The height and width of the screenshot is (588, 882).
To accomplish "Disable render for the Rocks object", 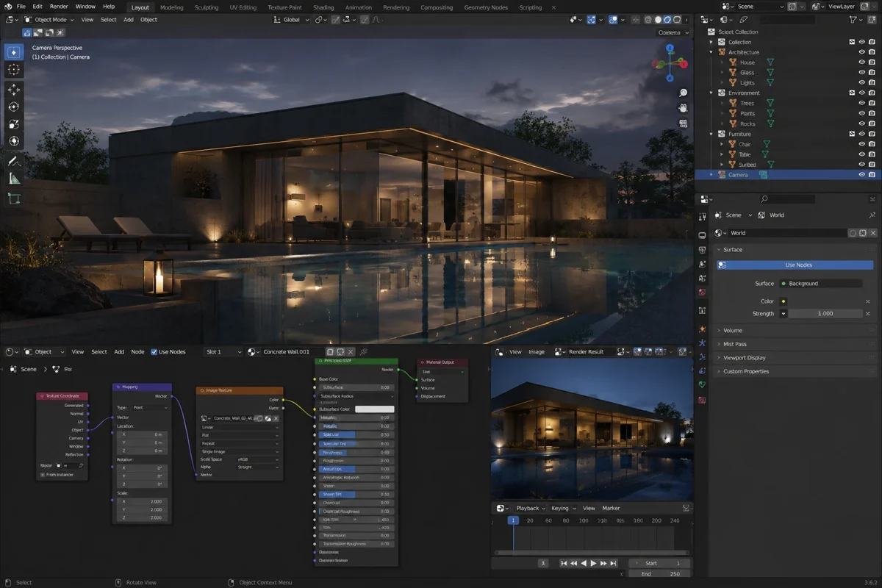I will coord(871,124).
